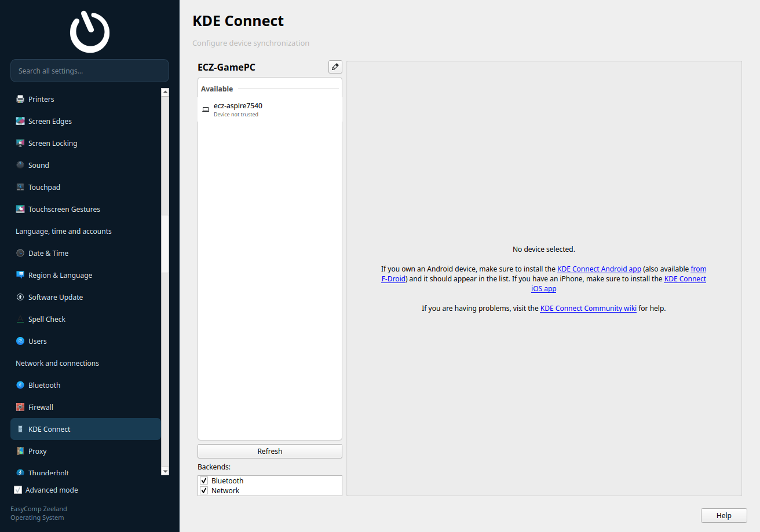Toggle the Bluetooth backend checkbox
760x532 pixels.
(204, 480)
